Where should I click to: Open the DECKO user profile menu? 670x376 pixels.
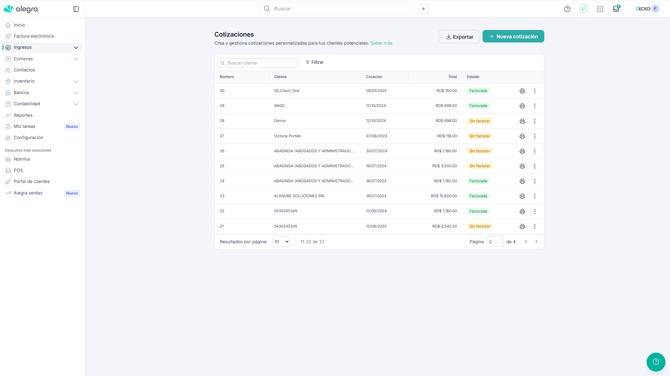pyautogui.click(x=646, y=9)
